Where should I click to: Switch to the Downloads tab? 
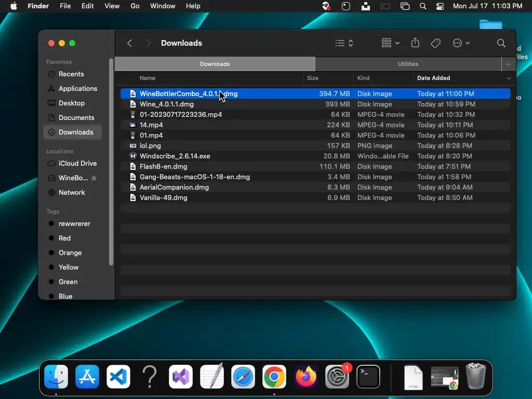tap(215, 64)
